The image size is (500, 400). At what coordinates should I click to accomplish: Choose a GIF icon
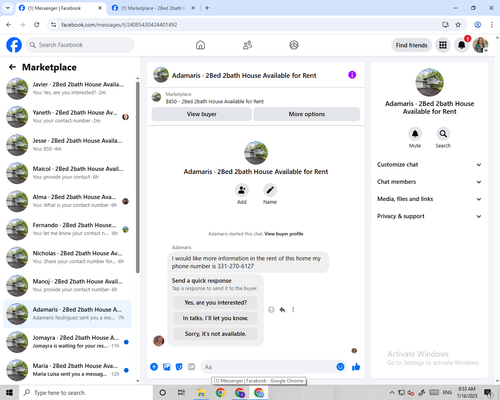point(191,367)
